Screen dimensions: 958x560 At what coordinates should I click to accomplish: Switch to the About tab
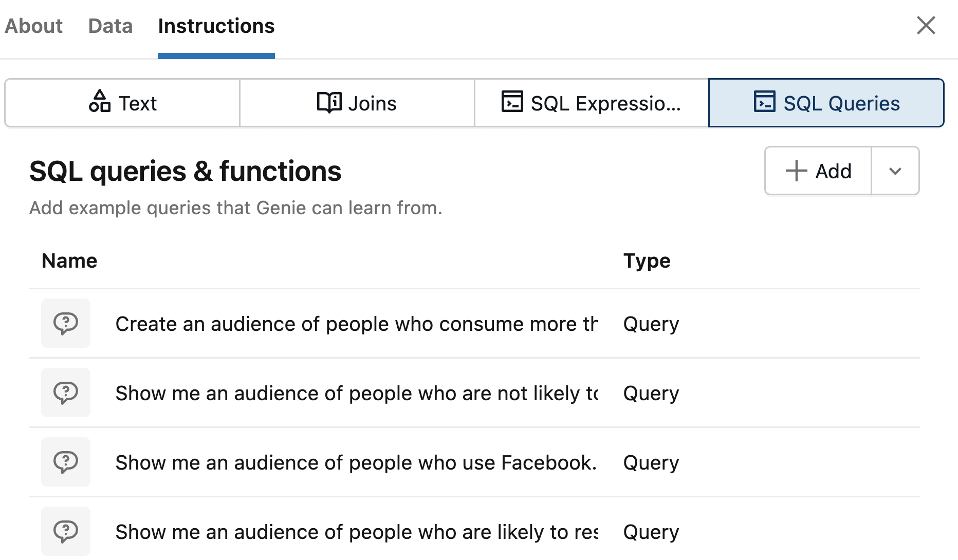point(34,26)
